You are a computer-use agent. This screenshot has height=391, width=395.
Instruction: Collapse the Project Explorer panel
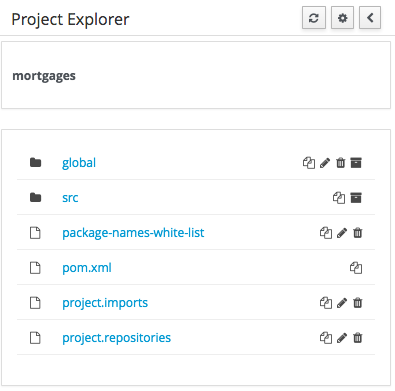tap(370, 18)
